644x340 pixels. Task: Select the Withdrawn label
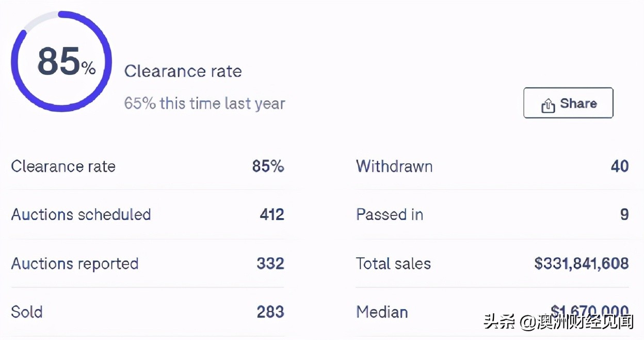[x=394, y=166]
